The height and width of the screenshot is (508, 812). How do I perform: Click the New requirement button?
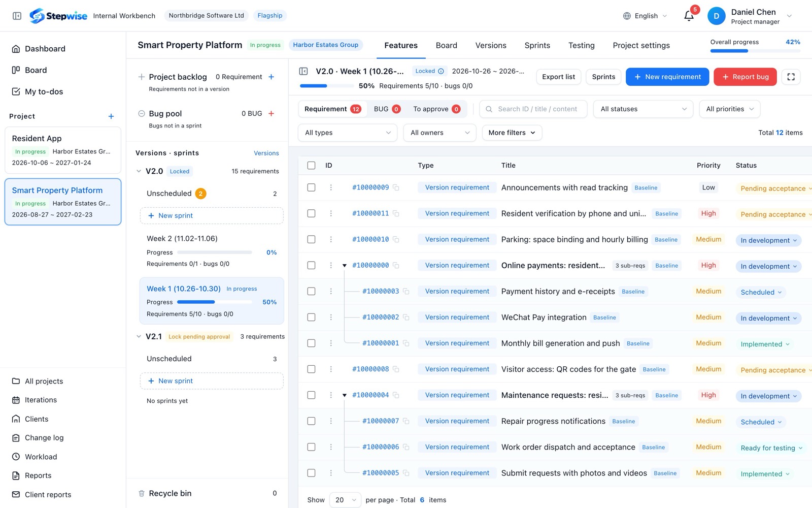[667, 77]
